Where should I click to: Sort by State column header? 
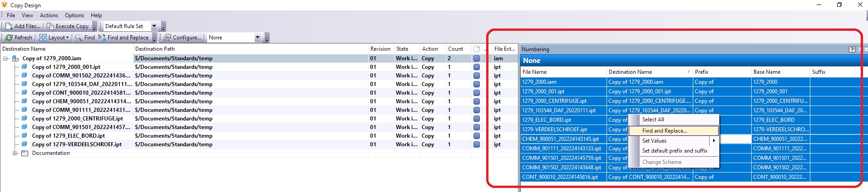407,49
